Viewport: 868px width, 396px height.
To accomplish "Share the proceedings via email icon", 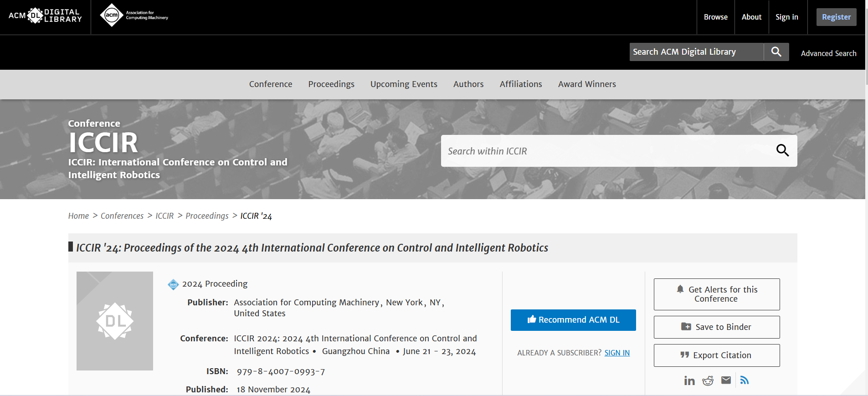I will pyautogui.click(x=726, y=380).
